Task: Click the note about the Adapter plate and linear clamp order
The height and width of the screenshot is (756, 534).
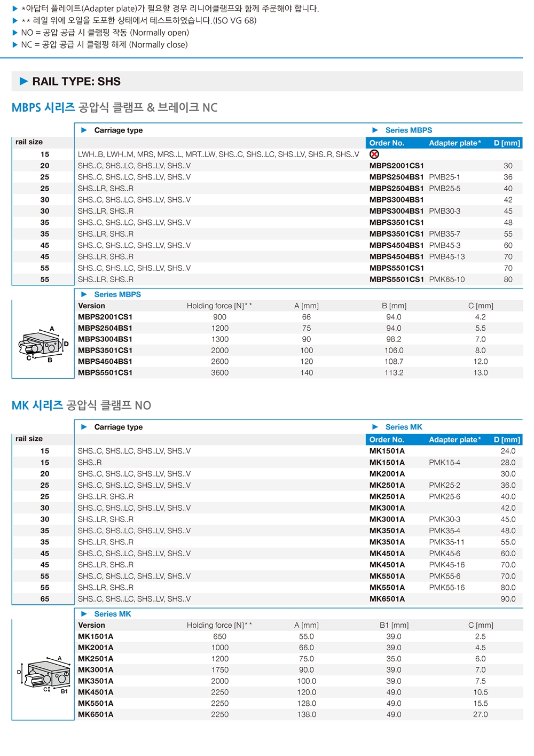Action: pyautogui.click(x=170, y=9)
